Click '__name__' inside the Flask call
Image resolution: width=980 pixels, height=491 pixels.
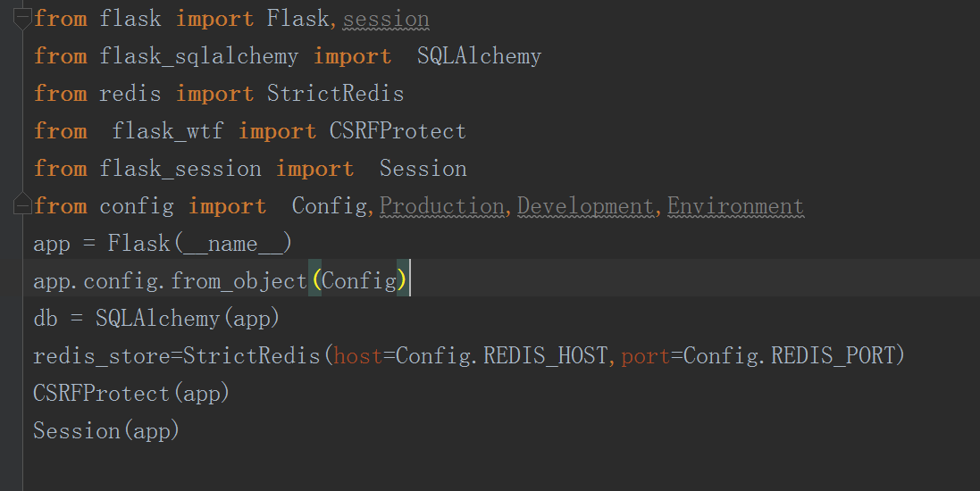[232, 244]
